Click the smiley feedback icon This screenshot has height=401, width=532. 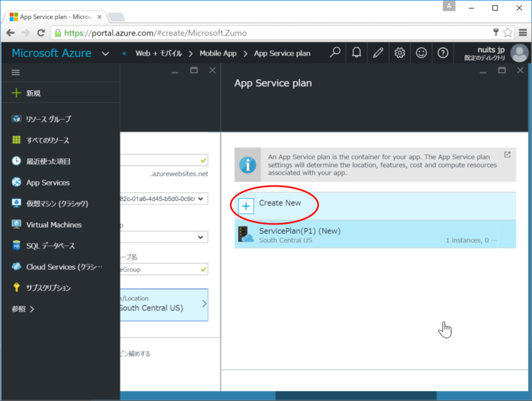(x=421, y=53)
